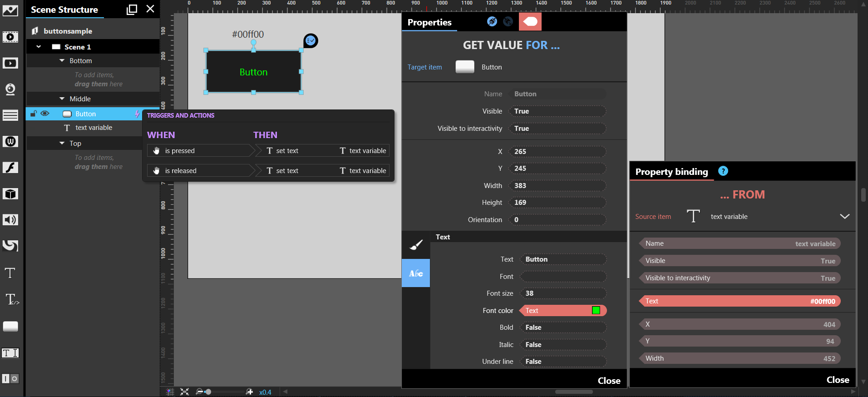Select the 'is released' trigger entry
Screen dimensions: 868x397
(x=200, y=171)
